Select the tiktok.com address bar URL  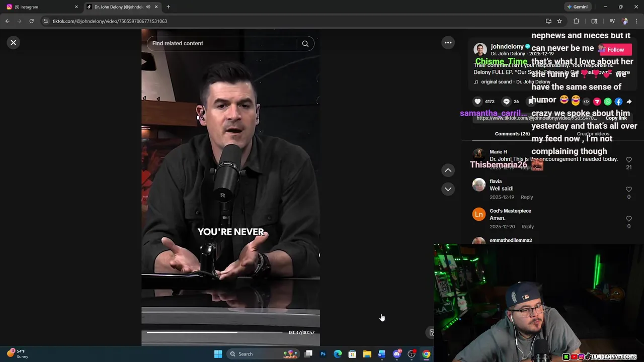pyautogui.click(x=110, y=21)
